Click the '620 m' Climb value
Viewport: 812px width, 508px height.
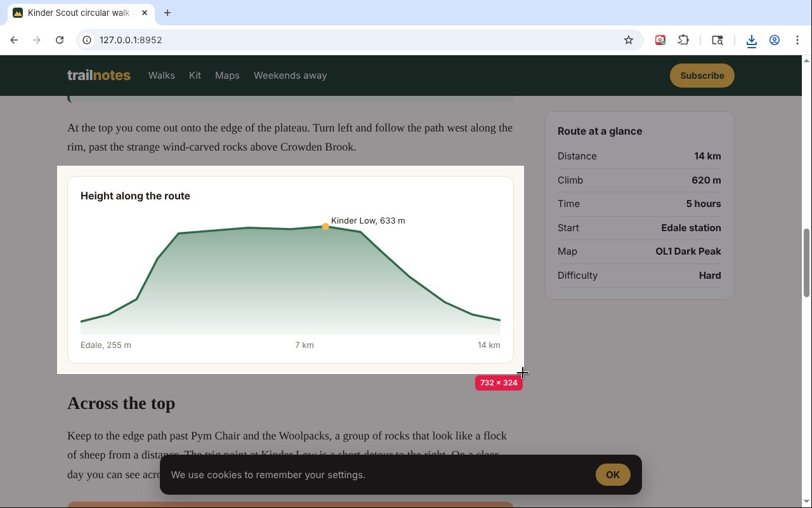point(706,180)
